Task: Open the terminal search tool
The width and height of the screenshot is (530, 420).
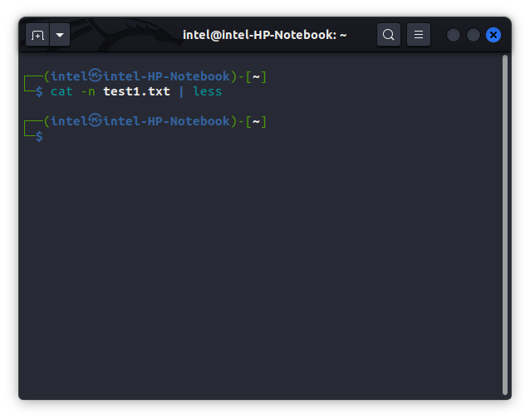Action: coord(389,34)
